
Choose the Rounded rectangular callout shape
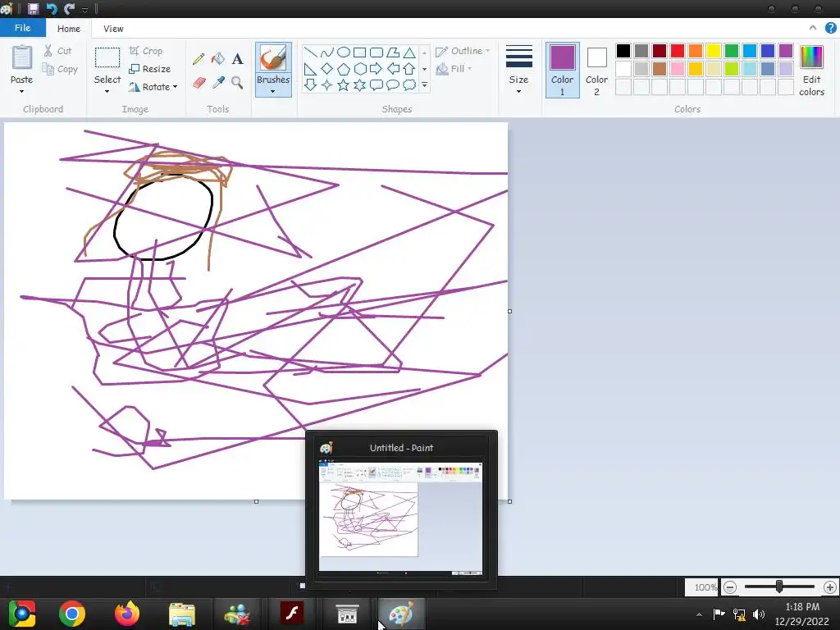tap(377, 84)
